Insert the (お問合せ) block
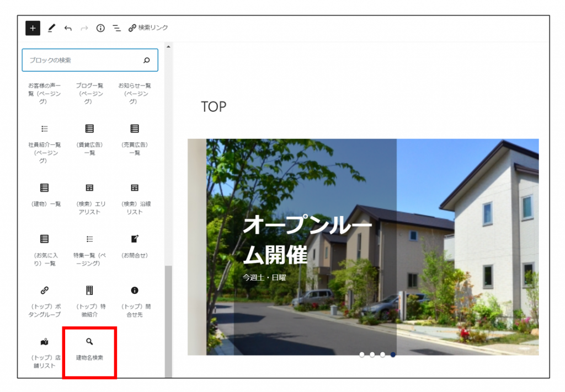The height and width of the screenshot is (392, 565). 135,246
